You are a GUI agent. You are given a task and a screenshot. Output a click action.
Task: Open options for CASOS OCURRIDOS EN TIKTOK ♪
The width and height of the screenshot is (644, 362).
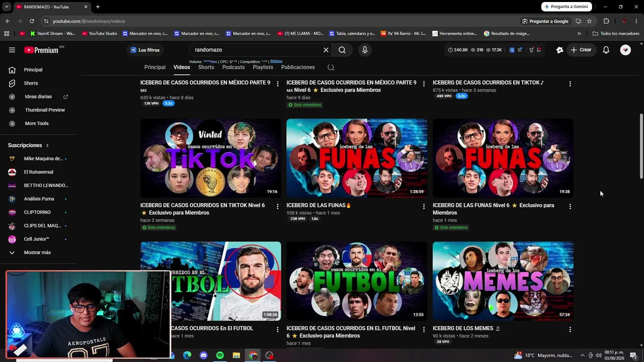pos(570,84)
